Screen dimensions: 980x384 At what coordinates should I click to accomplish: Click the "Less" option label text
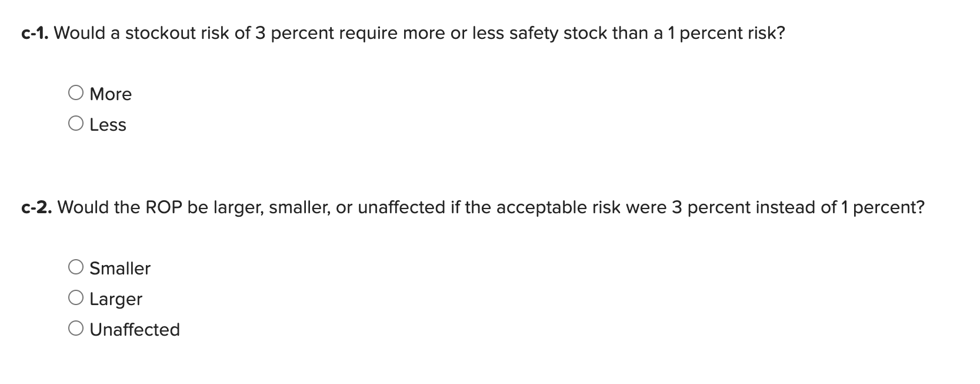tap(108, 124)
